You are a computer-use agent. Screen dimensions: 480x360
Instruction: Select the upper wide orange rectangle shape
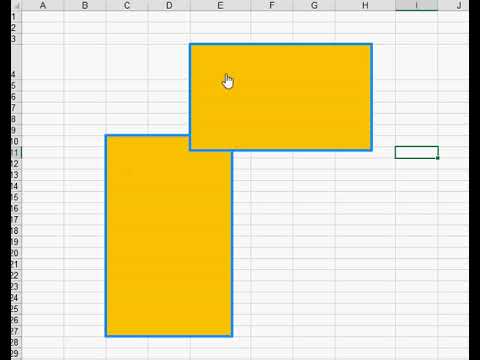281,97
